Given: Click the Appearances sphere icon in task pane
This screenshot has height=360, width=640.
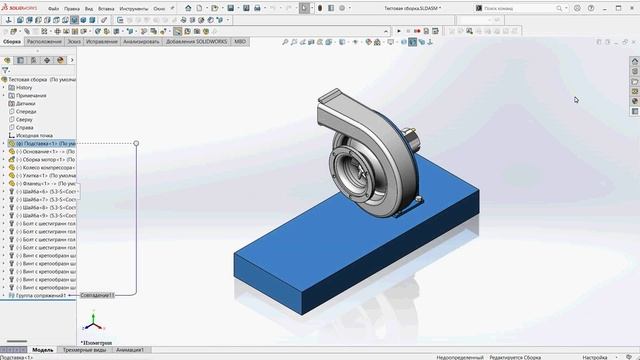Looking at the screenshot, I should coord(635,101).
